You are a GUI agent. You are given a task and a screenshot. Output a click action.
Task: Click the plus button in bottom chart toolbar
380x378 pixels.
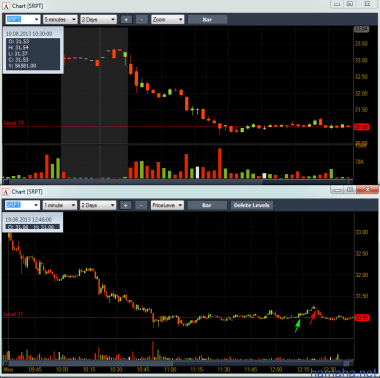pos(125,205)
